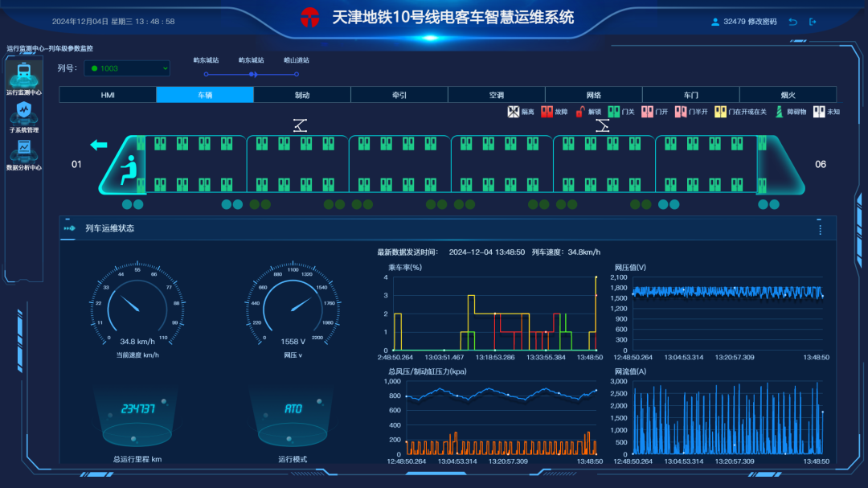Click the red 解锁 unlock legend icon
This screenshot has height=488, width=868.
coord(580,112)
